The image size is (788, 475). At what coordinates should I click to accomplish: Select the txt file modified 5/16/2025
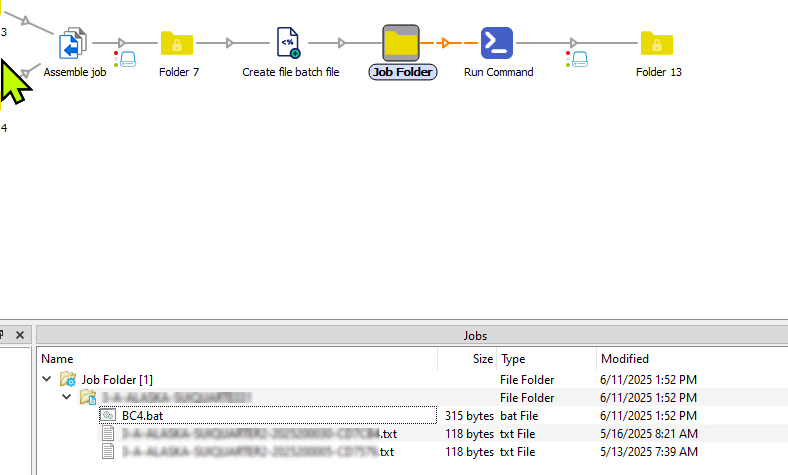tap(258, 434)
